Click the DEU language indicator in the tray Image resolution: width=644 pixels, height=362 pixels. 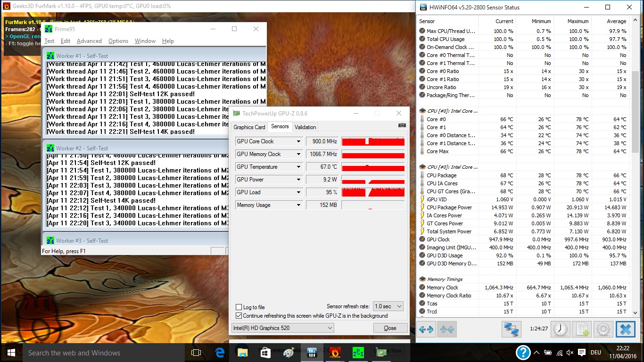[596, 353]
